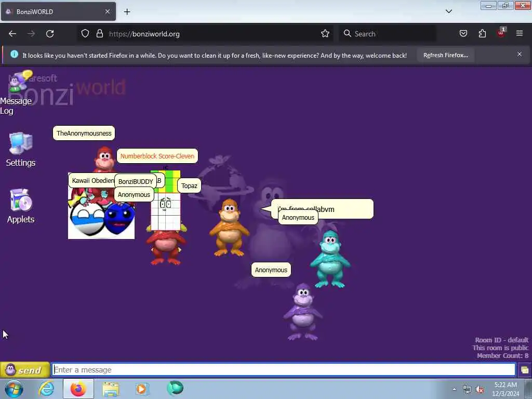The width and height of the screenshot is (532, 399).
Task: Open the Message Log icon
Action: point(16,92)
